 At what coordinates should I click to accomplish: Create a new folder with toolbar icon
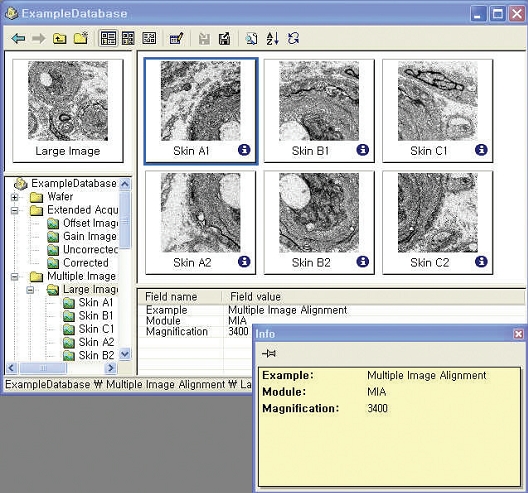click(x=81, y=38)
